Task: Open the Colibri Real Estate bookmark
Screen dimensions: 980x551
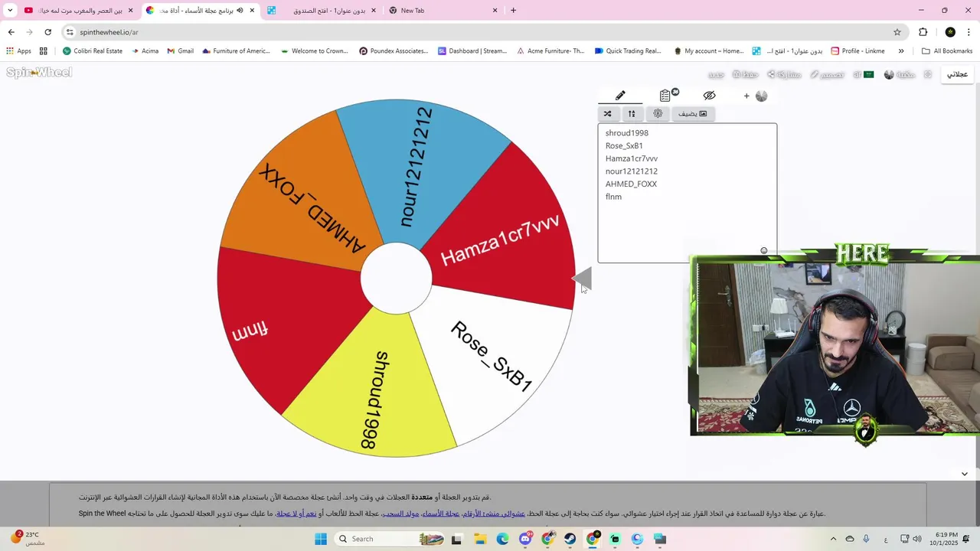Action: point(93,51)
